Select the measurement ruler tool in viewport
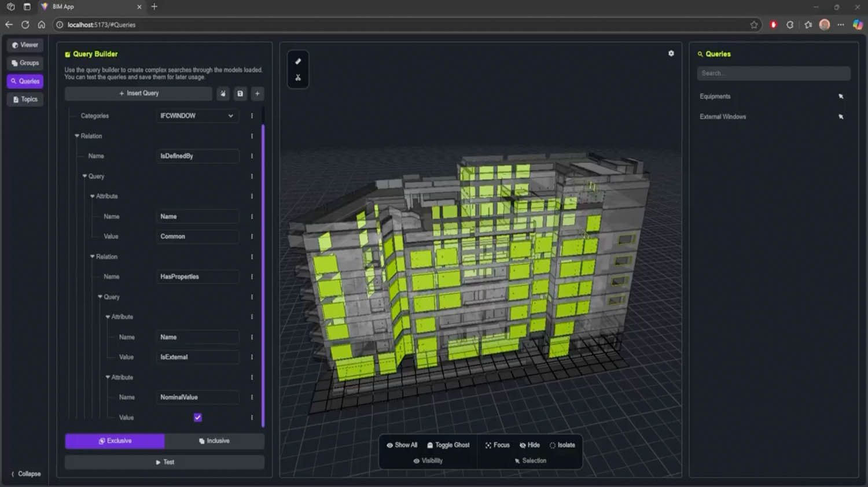 [298, 61]
